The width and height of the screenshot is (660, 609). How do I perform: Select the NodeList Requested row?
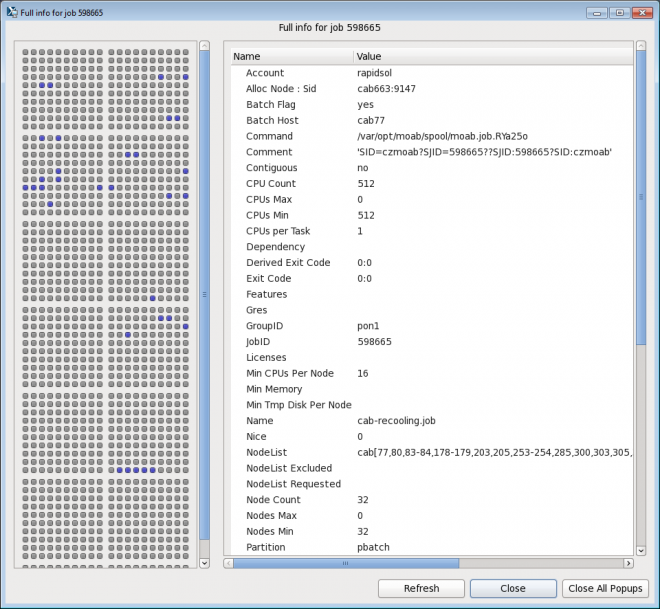[432, 484]
